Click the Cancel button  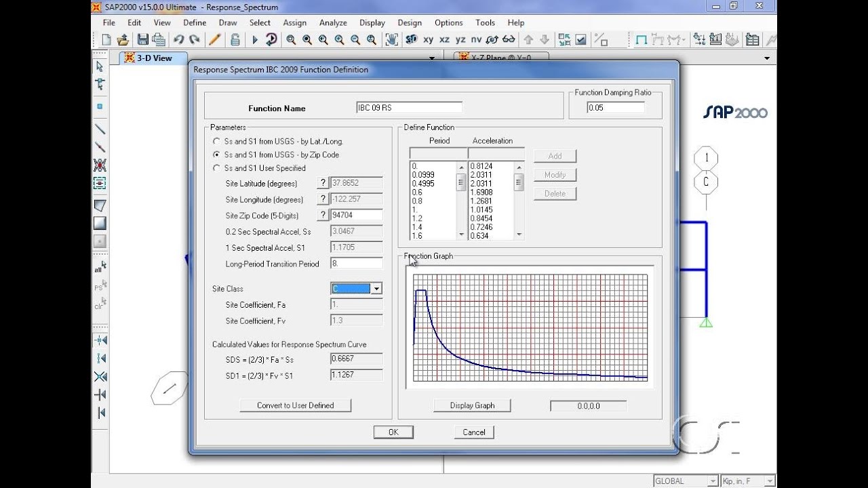point(474,432)
